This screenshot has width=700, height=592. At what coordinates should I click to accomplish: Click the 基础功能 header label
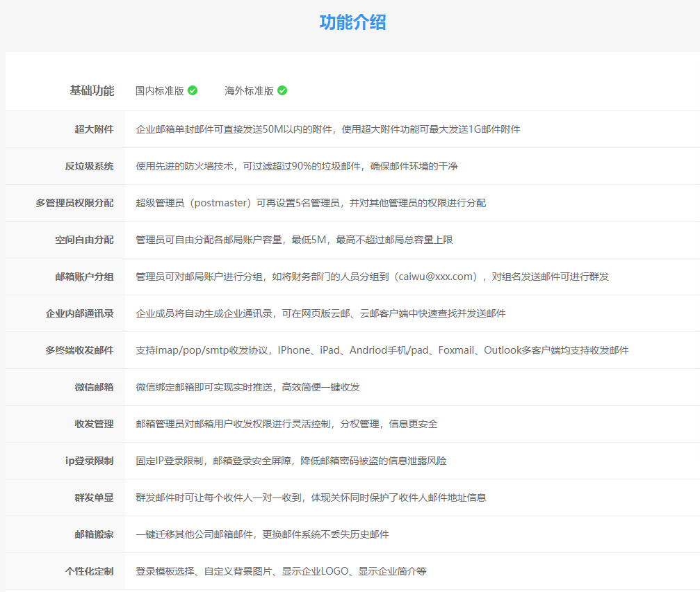pos(91,90)
